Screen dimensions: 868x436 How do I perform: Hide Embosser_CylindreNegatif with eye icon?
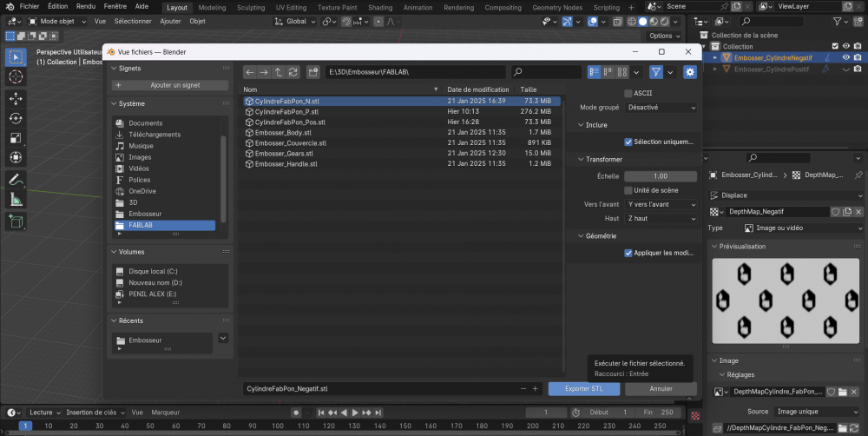847,57
